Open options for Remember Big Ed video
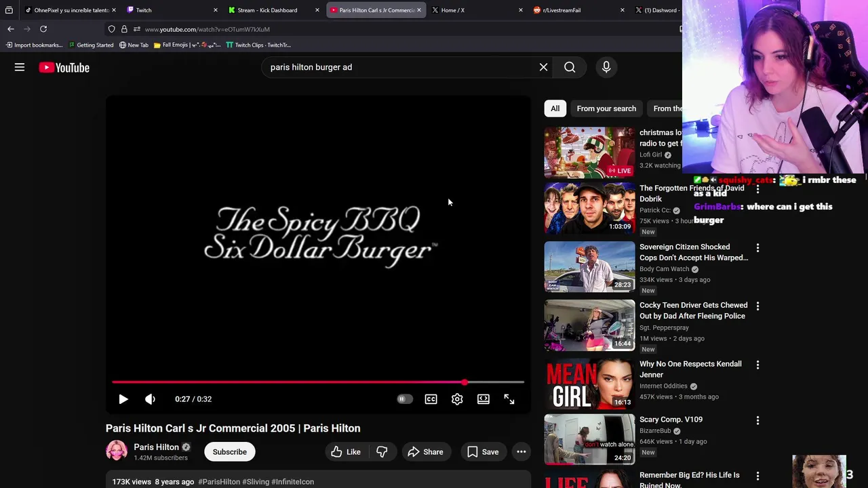868x488 pixels. click(757, 476)
